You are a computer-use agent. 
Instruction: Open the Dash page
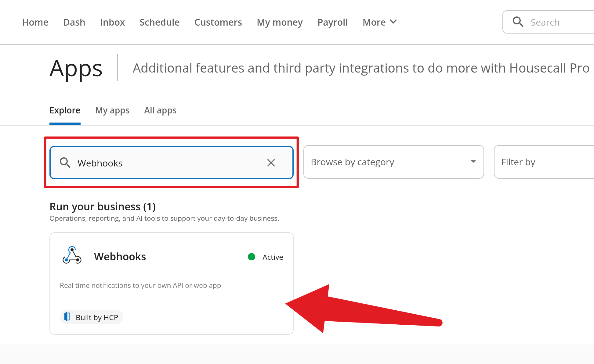tap(74, 22)
